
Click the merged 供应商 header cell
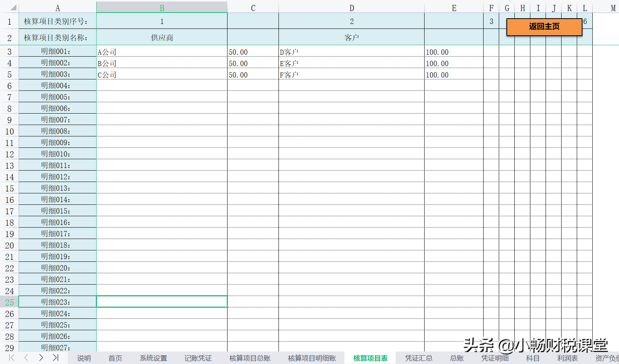coord(162,37)
